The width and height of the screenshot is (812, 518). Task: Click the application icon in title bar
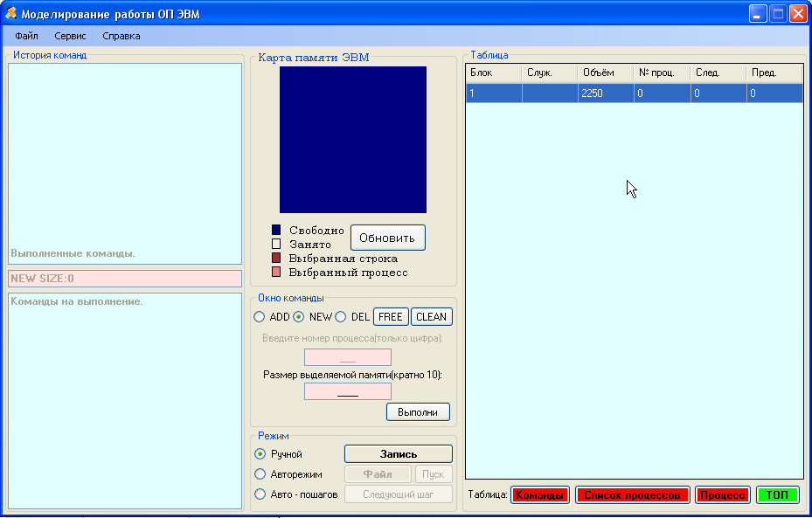[10, 13]
